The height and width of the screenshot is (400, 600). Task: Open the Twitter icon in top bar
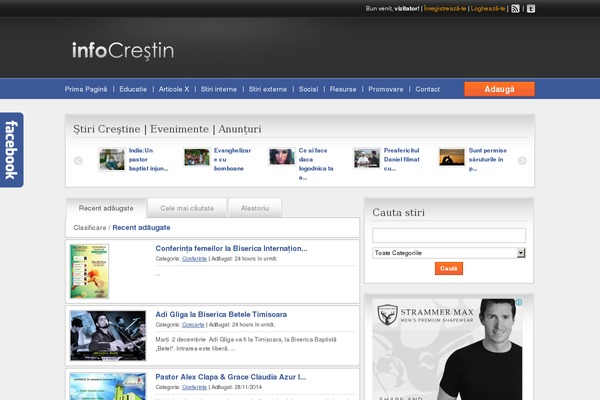coord(531,8)
